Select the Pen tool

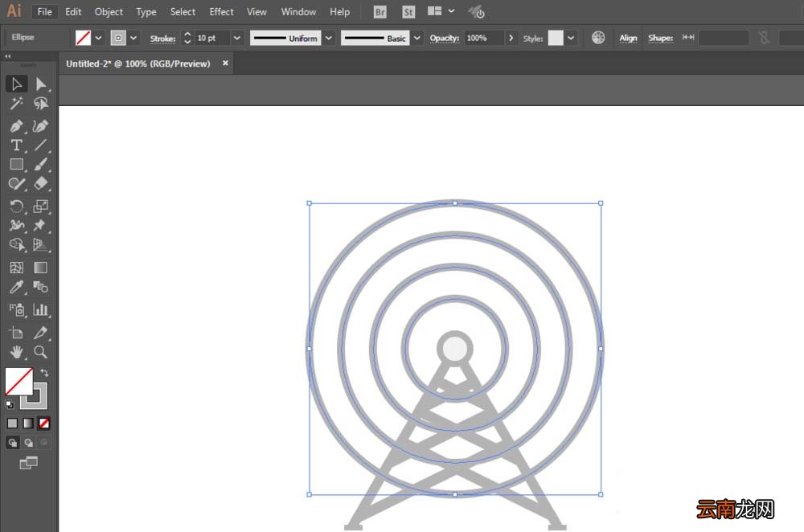(16, 126)
